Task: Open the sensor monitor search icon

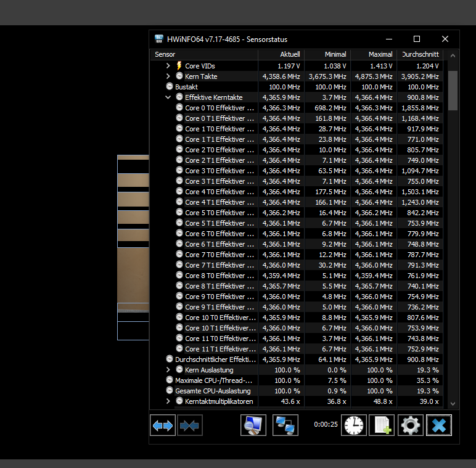Action: 253,425
